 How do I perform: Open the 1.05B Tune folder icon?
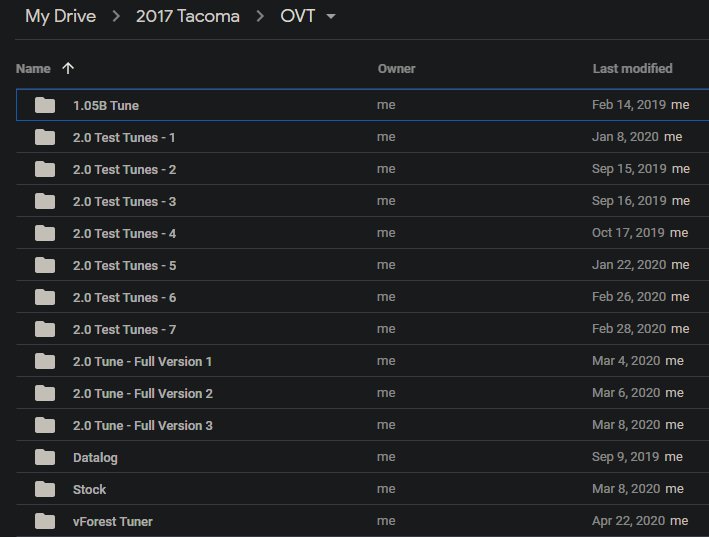coord(45,105)
